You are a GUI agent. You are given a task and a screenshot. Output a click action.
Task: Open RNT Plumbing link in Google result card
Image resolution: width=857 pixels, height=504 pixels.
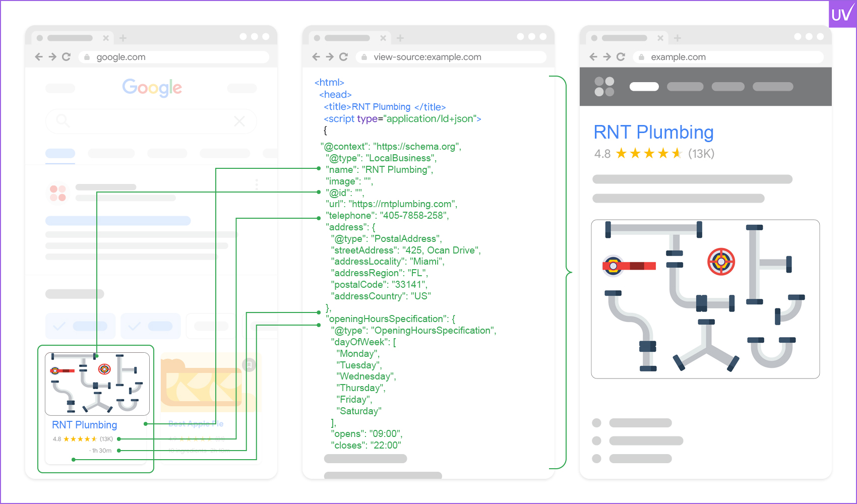[85, 425]
